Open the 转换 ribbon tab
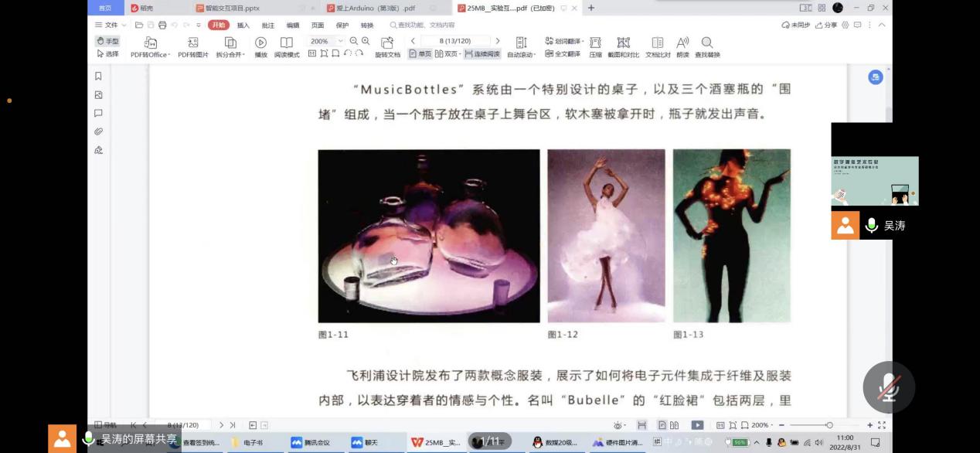Image resolution: width=980 pixels, height=453 pixels. click(367, 26)
